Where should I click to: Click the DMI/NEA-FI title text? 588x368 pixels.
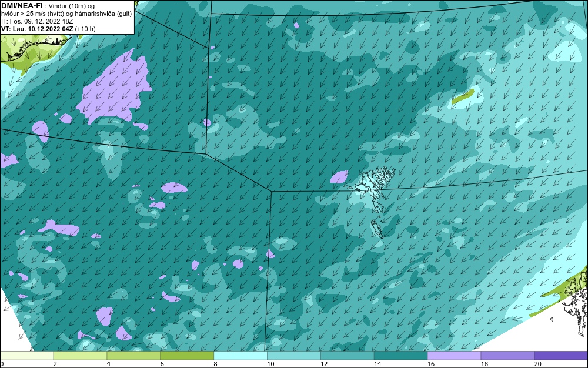point(22,6)
